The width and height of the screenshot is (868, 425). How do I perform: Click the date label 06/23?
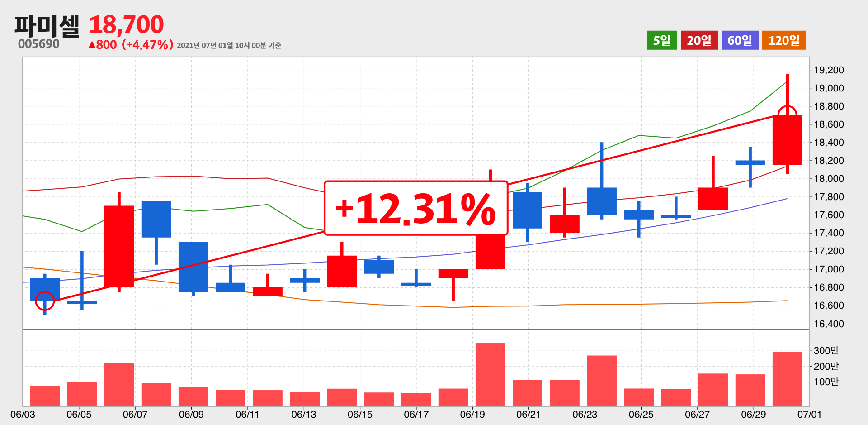[585, 415]
